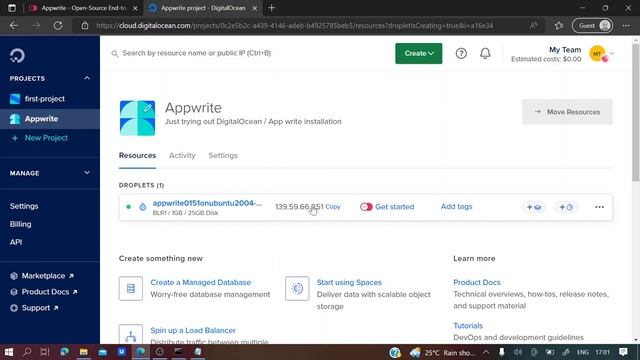Focus the resource search field
Viewport: 640px width, 360px height.
point(197,53)
